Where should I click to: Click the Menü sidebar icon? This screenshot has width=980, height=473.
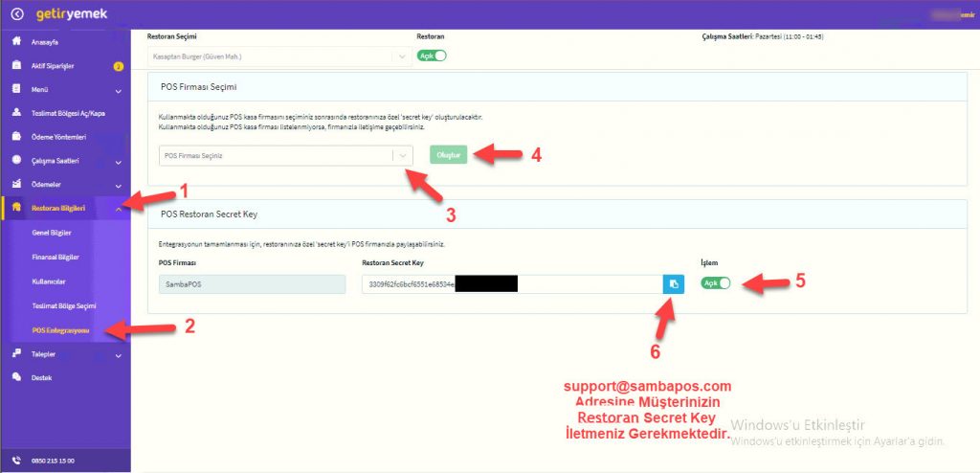16,90
